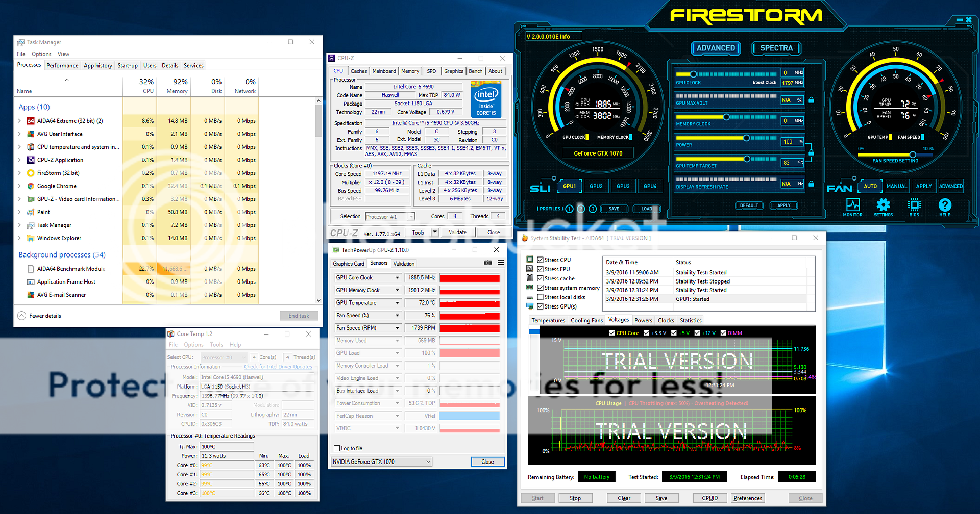The width and height of the screenshot is (980, 514).
Task: Enable the Stress local disks option
Action: tap(540, 297)
